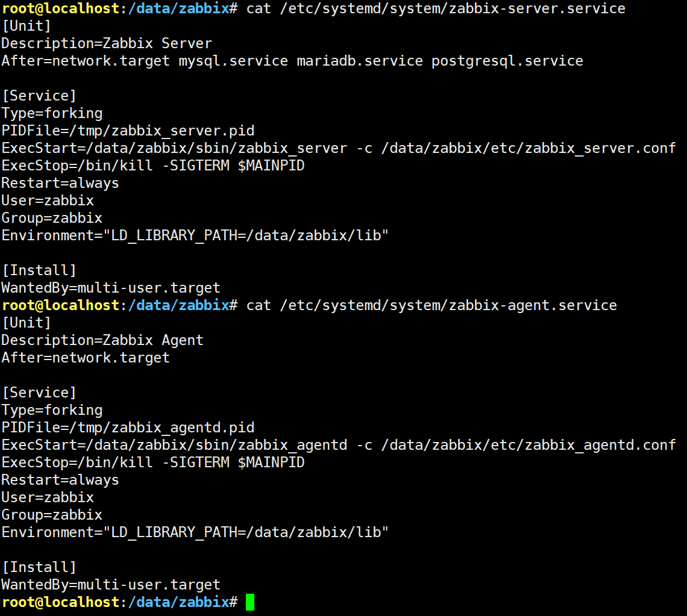This screenshot has height=616, width=687.
Task: Click the ExecStart zabbix_agentd line
Action: 339,445
